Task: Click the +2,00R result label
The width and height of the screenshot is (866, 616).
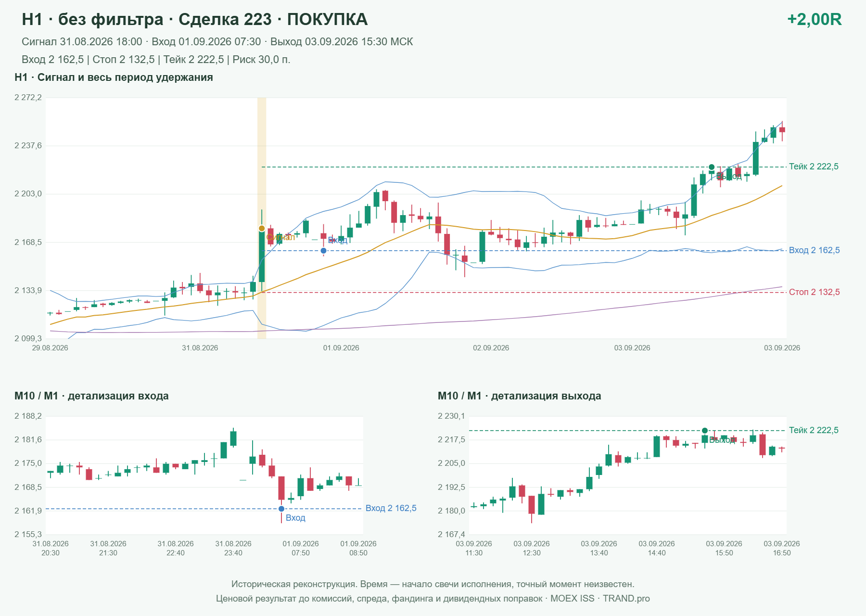Action: [815, 19]
